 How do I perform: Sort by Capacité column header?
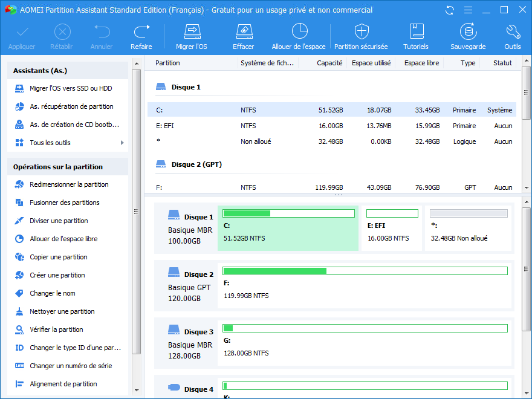click(329, 63)
